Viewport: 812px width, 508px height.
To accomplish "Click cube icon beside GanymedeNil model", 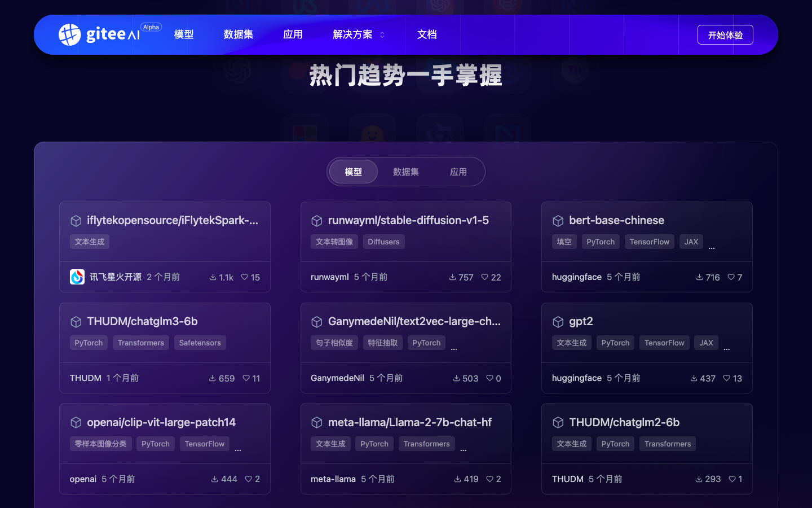I will [317, 322].
